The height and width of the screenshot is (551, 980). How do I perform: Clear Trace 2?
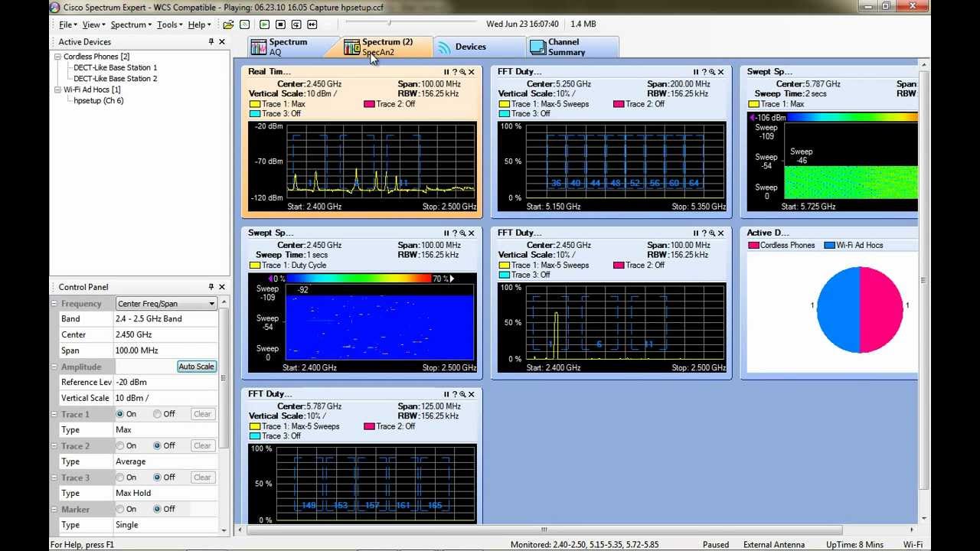(202, 445)
